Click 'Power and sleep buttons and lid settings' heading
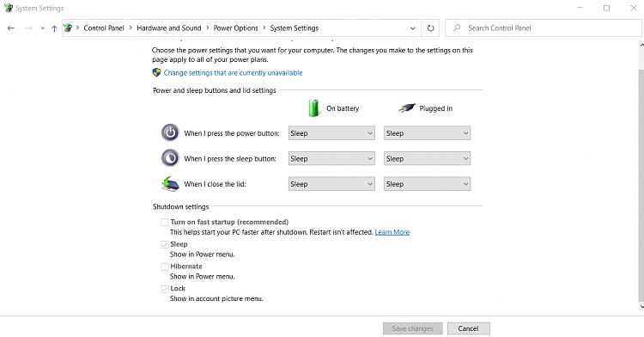This screenshot has width=644, height=337. click(215, 90)
